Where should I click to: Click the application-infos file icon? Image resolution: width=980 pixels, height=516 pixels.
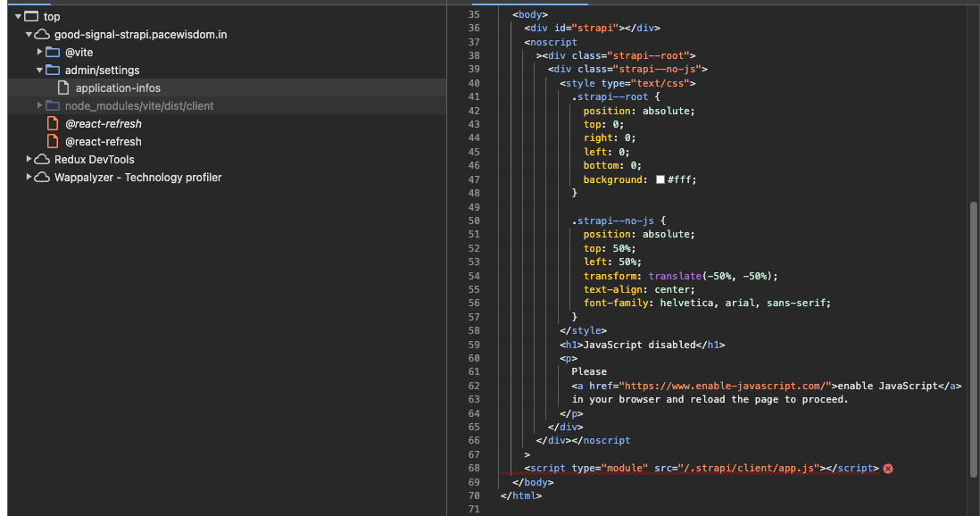point(63,88)
